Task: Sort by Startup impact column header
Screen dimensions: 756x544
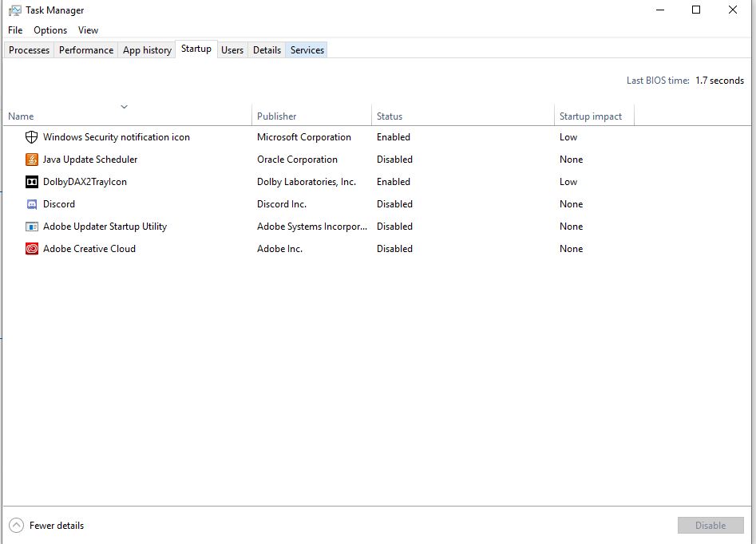Action: click(594, 116)
